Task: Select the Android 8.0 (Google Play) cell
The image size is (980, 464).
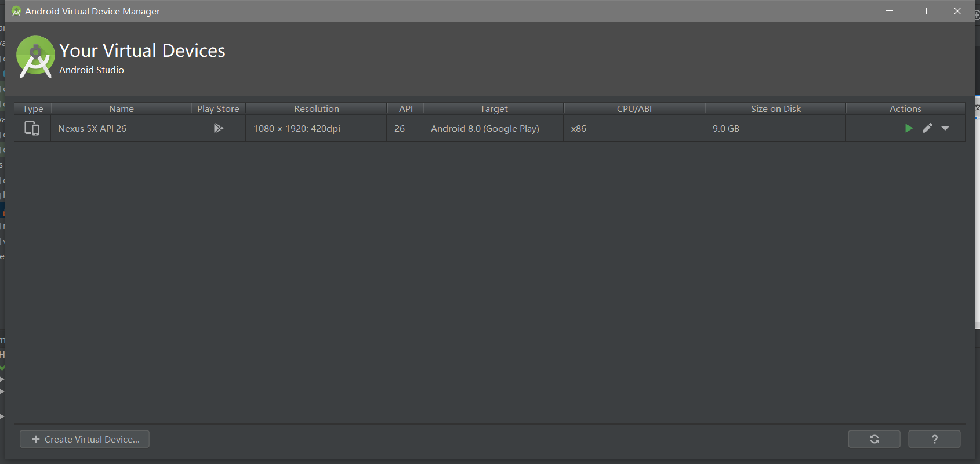Action: (x=493, y=128)
